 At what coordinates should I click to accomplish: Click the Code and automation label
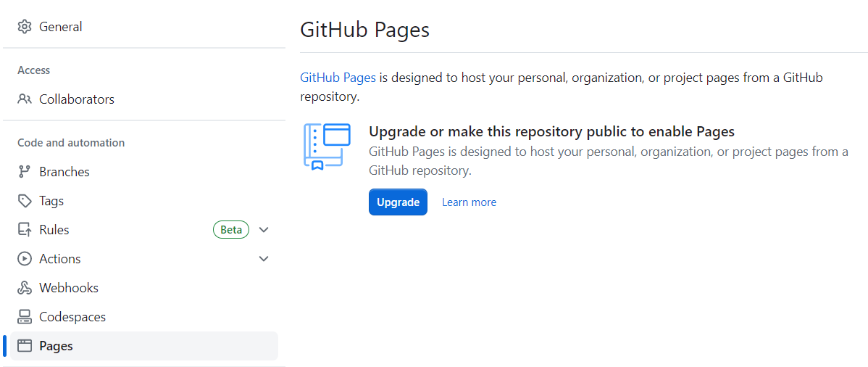(x=71, y=143)
